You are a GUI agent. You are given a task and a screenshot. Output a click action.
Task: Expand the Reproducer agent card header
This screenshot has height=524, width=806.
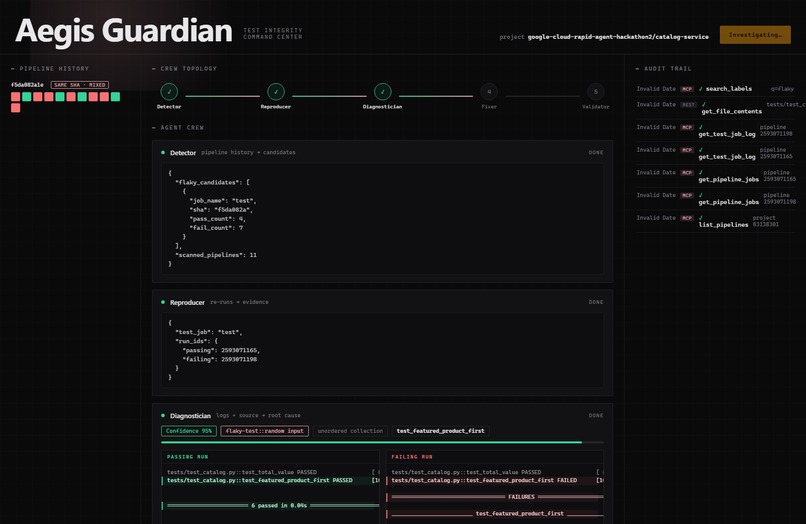pyautogui.click(x=382, y=302)
